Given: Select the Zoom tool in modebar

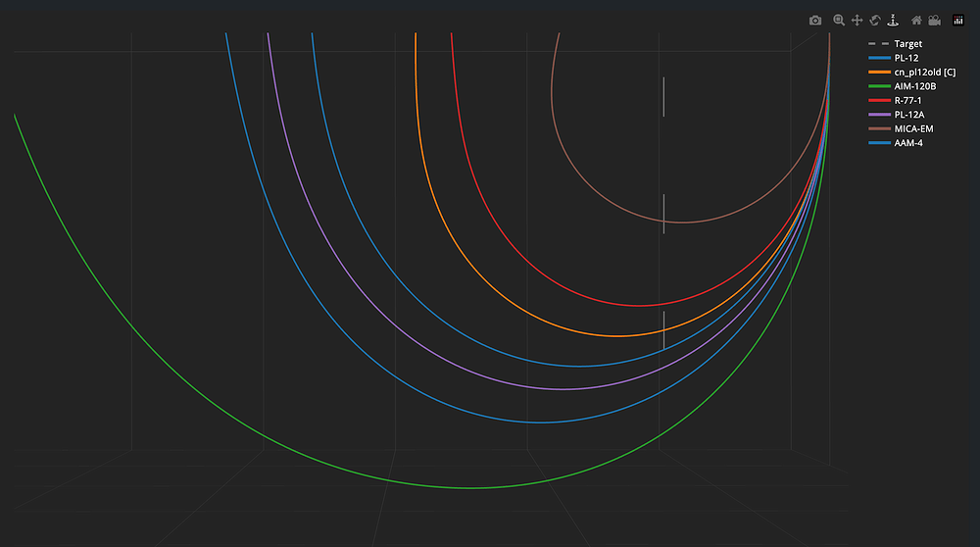Looking at the screenshot, I should point(839,21).
